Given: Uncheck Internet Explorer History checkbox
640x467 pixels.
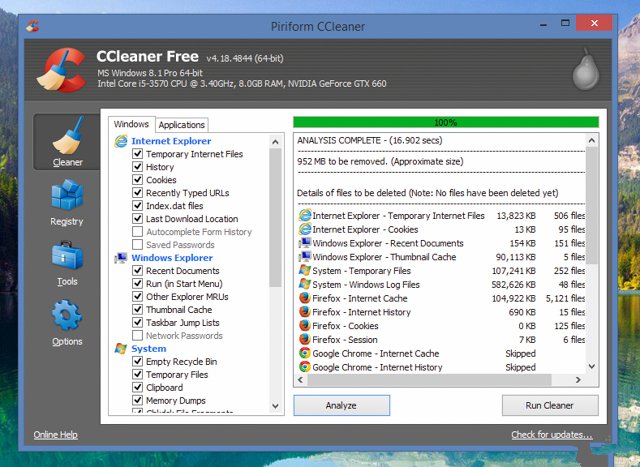Looking at the screenshot, I should point(138,167).
